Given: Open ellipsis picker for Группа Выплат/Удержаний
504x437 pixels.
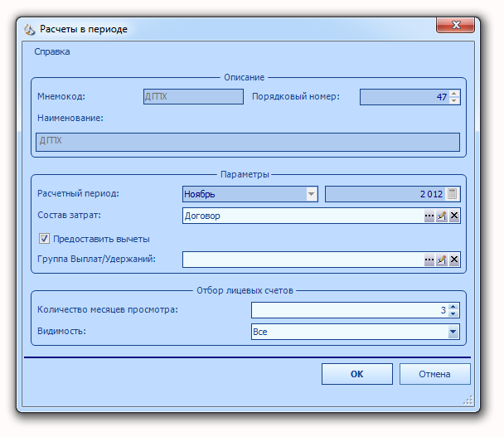Looking at the screenshot, I should (429, 260).
